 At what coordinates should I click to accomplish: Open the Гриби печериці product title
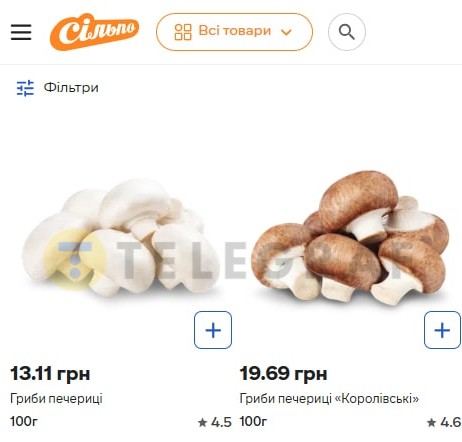(x=56, y=398)
